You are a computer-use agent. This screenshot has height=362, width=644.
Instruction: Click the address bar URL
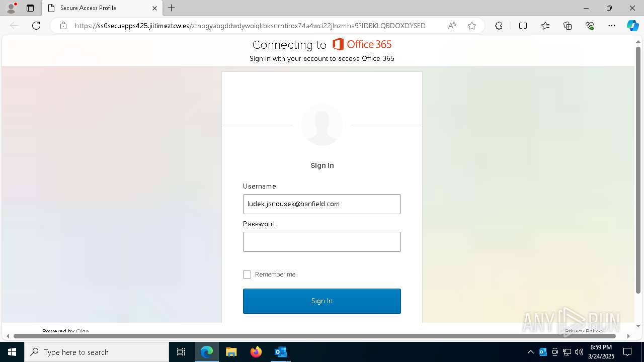pos(250,26)
